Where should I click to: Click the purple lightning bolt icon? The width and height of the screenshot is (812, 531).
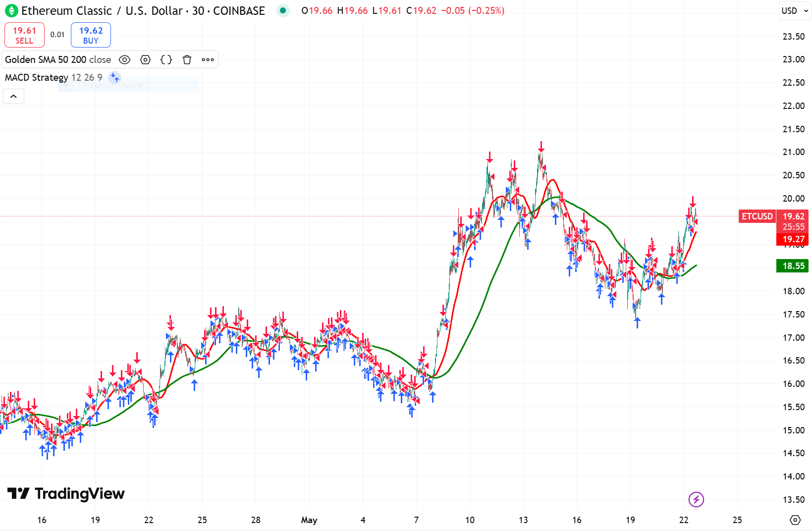[x=696, y=499]
